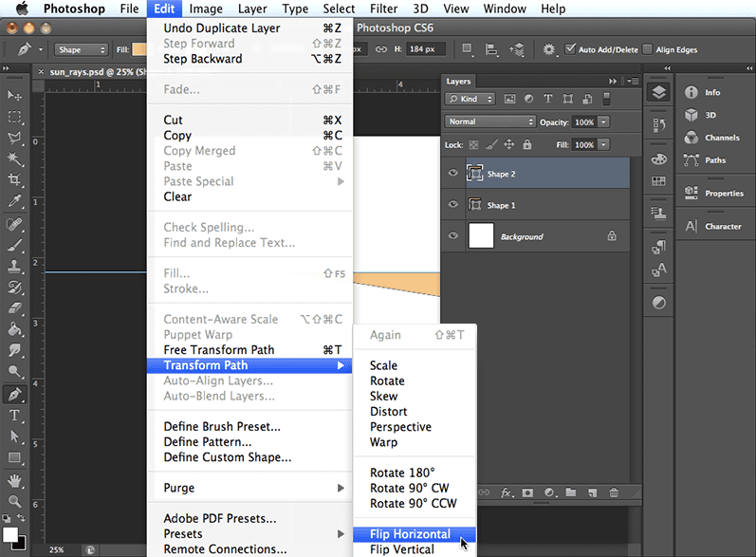Enable Align Edges checkbox
Screen dimensions: 756x557
[648, 49]
